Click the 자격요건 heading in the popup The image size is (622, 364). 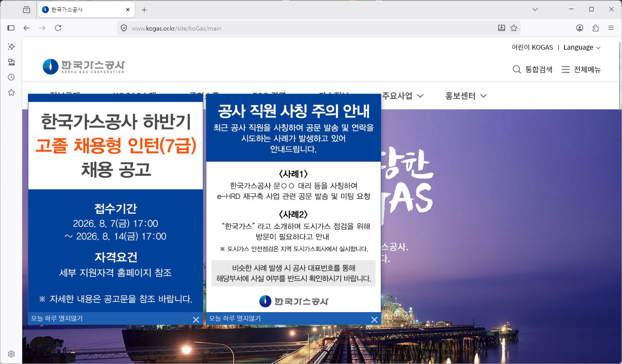pyautogui.click(x=116, y=257)
